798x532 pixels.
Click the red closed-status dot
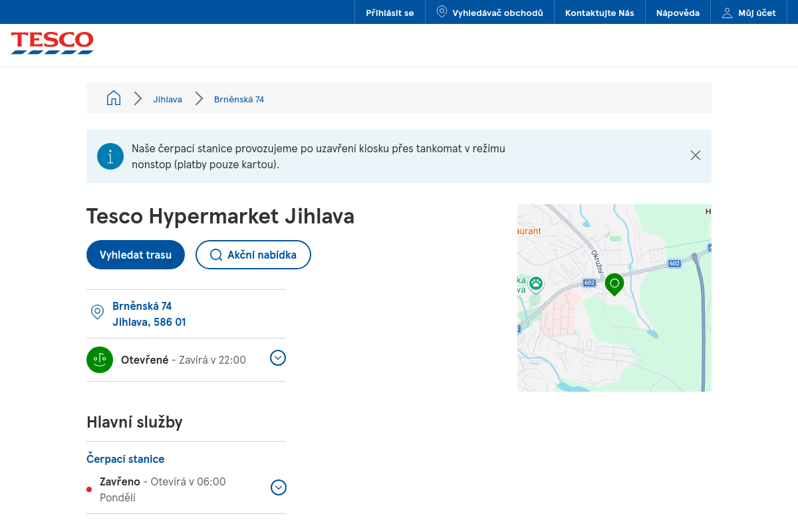point(89,489)
